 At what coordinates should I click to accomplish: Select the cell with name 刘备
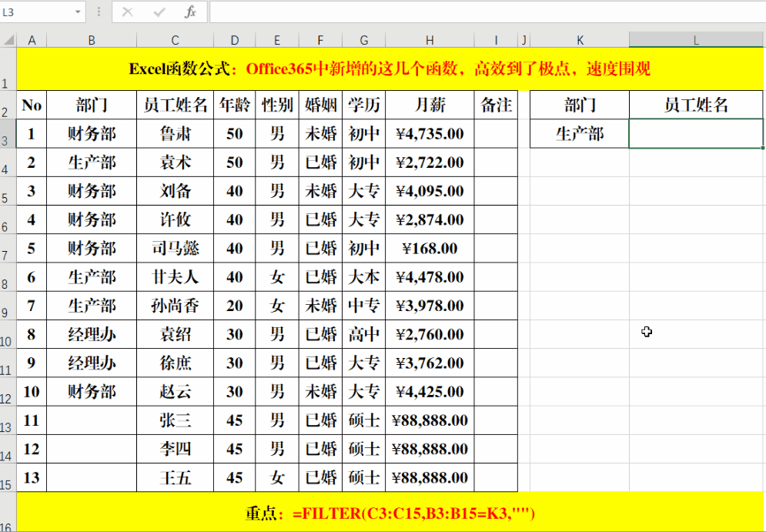(175, 191)
